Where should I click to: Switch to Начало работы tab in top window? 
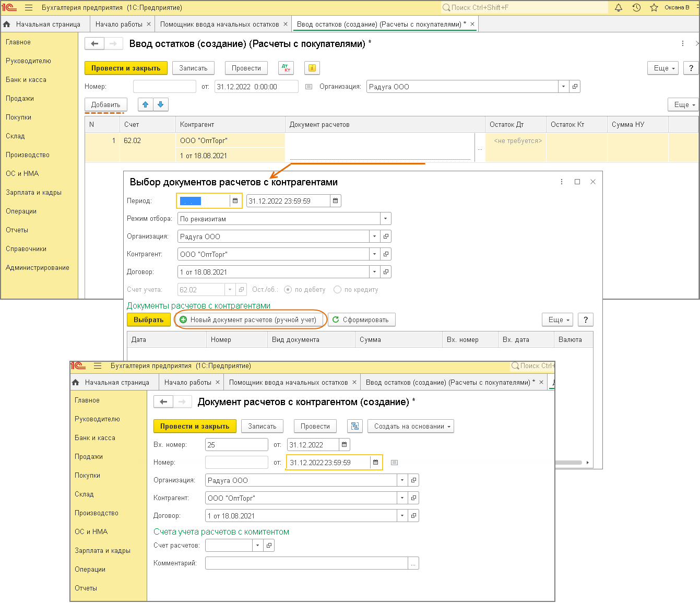coord(119,24)
